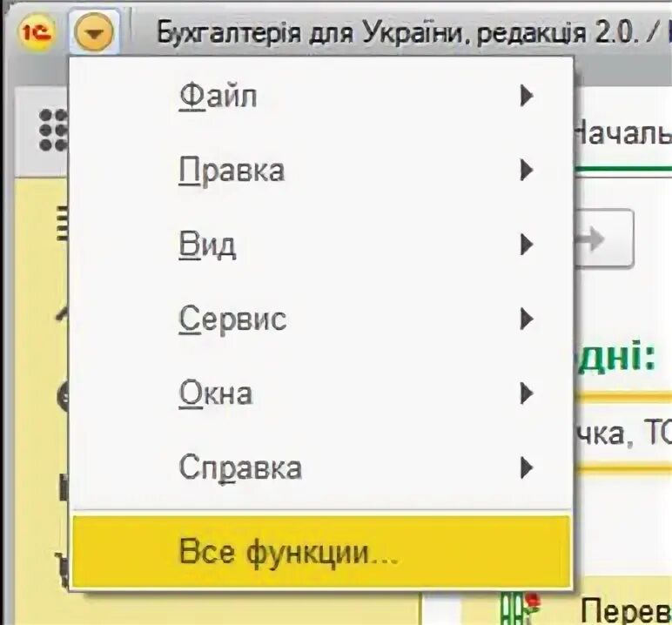672x625 pixels.
Task: Open the sections grid dots icon
Action: [x=54, y=130]
